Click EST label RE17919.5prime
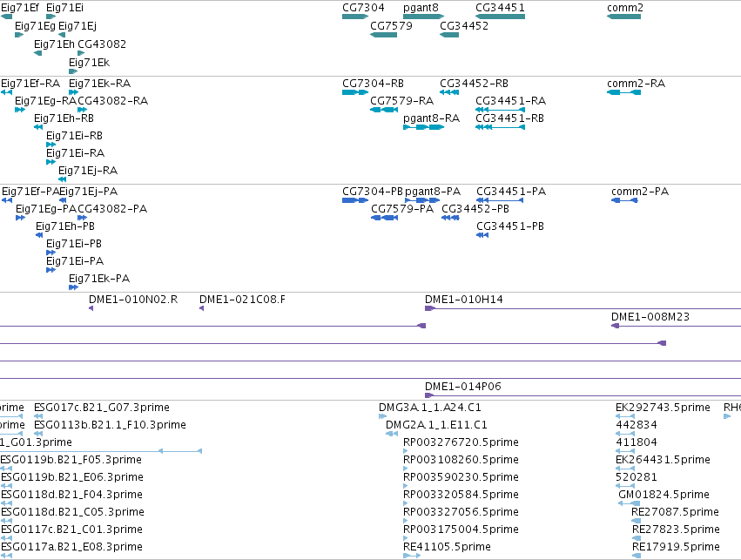This screenshot has width=741, height=560. 676,547
